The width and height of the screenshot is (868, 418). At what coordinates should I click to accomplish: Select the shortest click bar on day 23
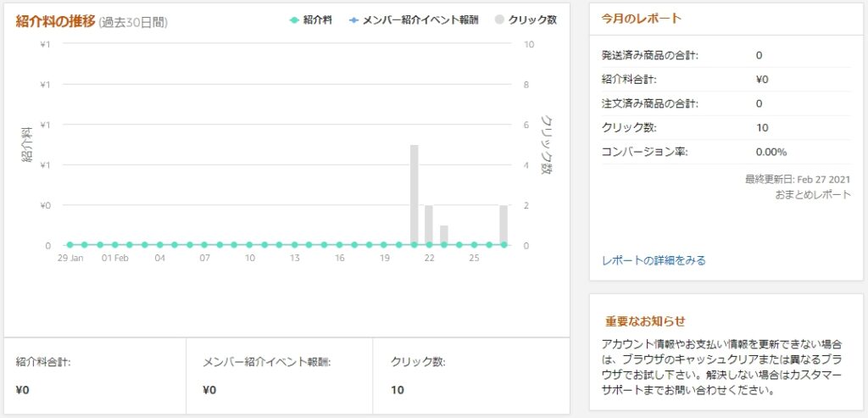coord(444,236)
